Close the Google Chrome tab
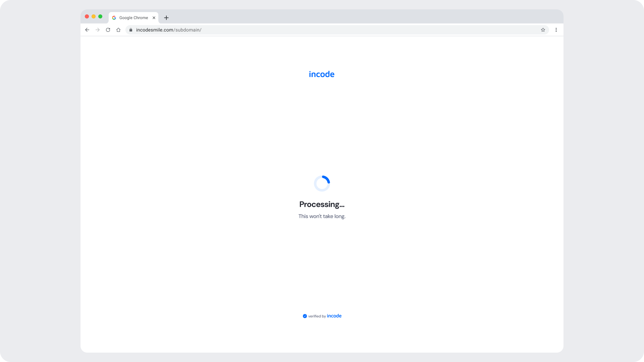The height and width of the screenshot is (362, 644). 154,18
